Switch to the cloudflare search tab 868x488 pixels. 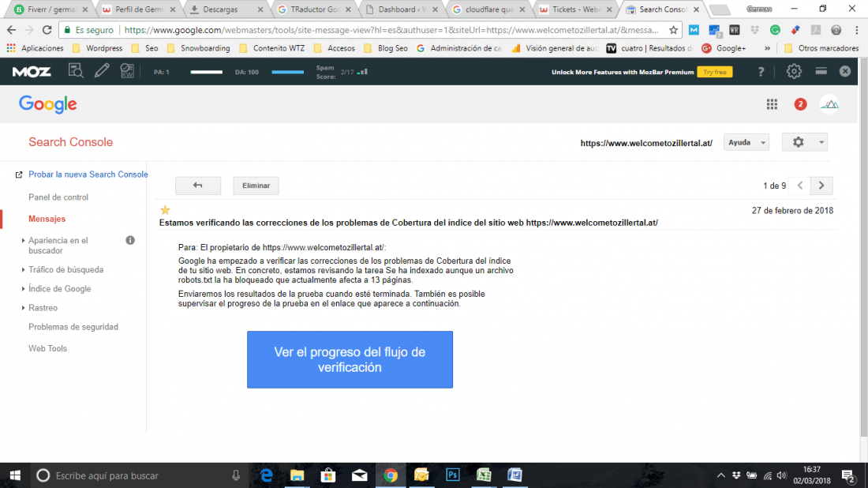pos(488,9)
